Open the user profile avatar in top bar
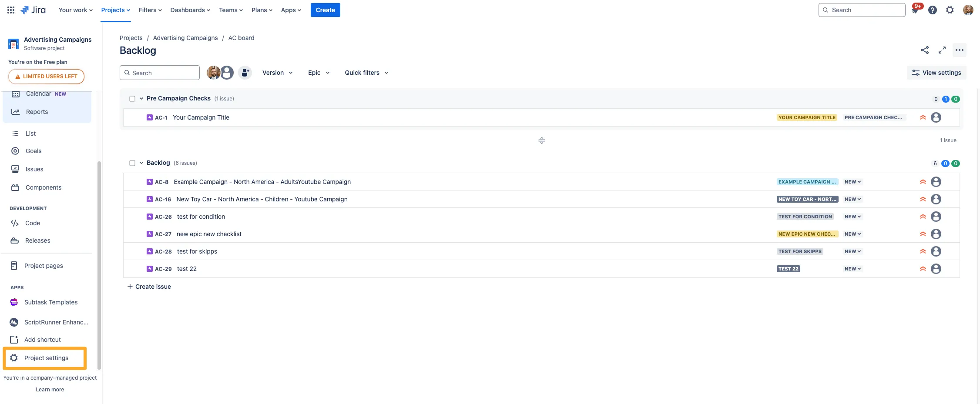The width and height of the screenshot is (980, 404). [968, 10]
